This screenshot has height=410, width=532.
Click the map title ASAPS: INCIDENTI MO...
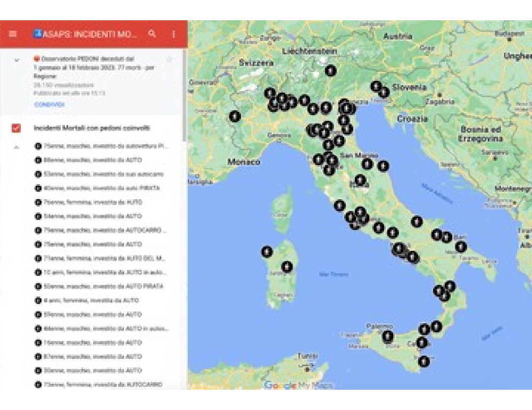pyautogui.click(x=89, y=34)
